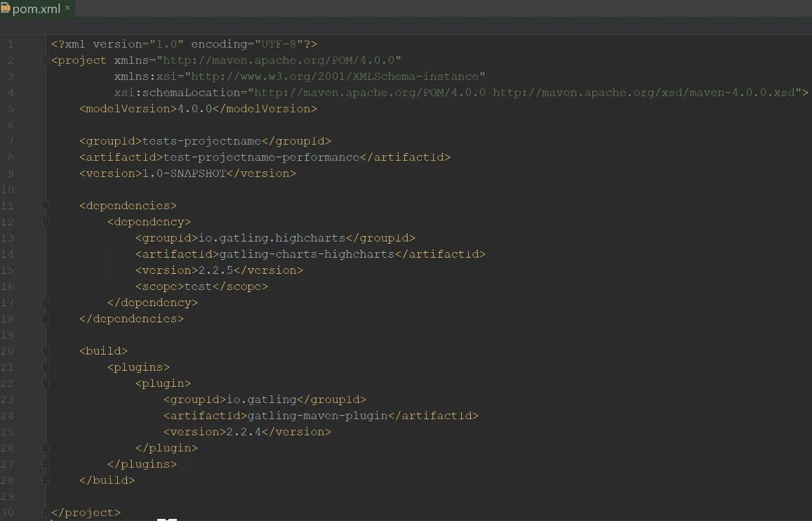
Task: Click fold marker at closing plugin tag
Action: 46,448
